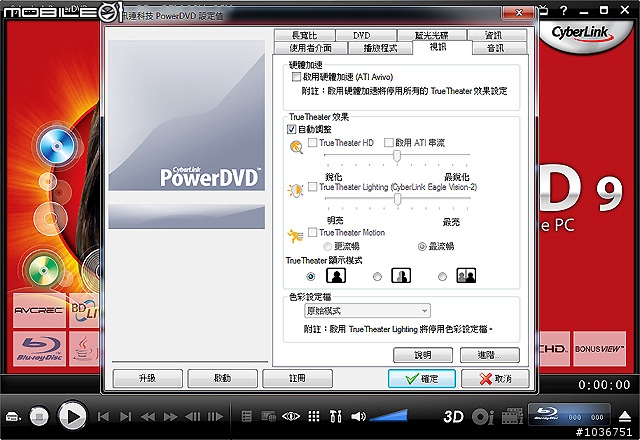Switch to the 資訊 tab
Viewport: 640px width, 440px height.
point(493,35)
